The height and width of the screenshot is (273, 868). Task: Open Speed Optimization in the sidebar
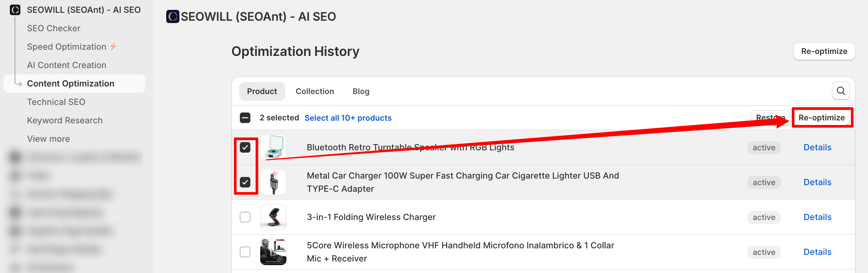pos(66,47)
